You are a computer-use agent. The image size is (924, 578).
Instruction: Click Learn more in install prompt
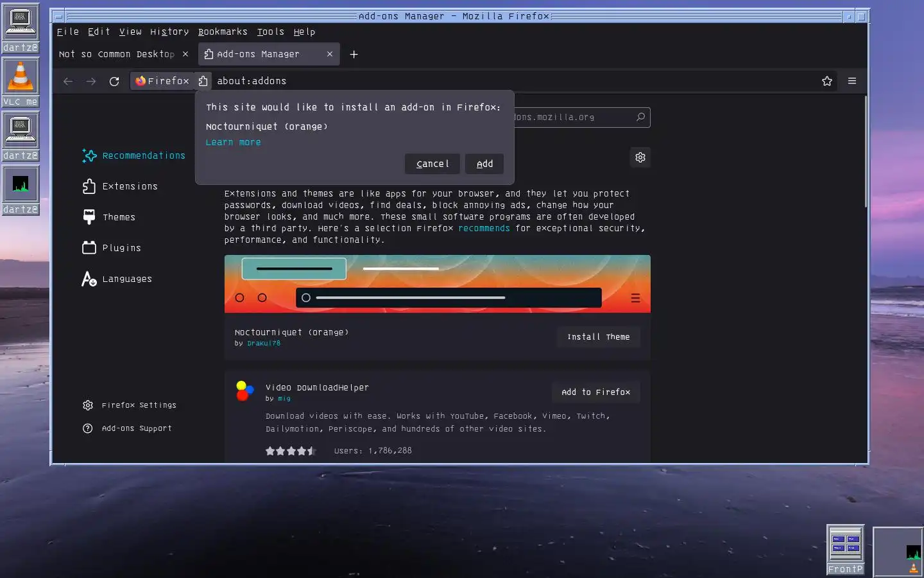(x=233, y=143)
